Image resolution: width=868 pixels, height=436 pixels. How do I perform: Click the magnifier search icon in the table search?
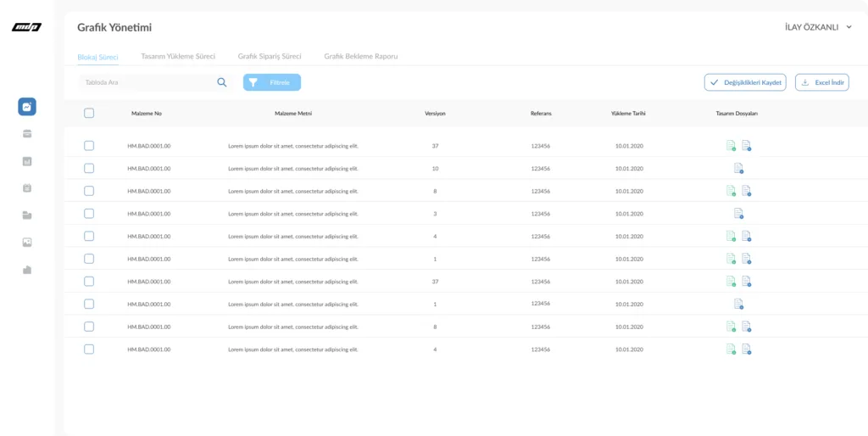(222, 82)
